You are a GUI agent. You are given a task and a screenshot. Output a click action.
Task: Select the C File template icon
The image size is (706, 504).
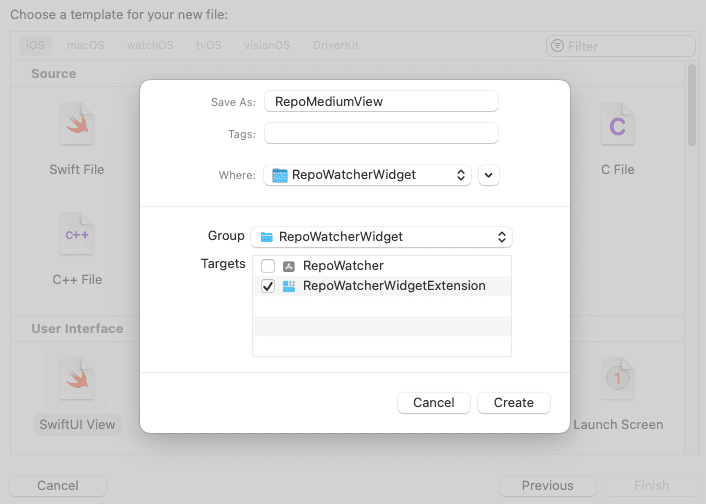pyautogui.click(x=618, y=124)
